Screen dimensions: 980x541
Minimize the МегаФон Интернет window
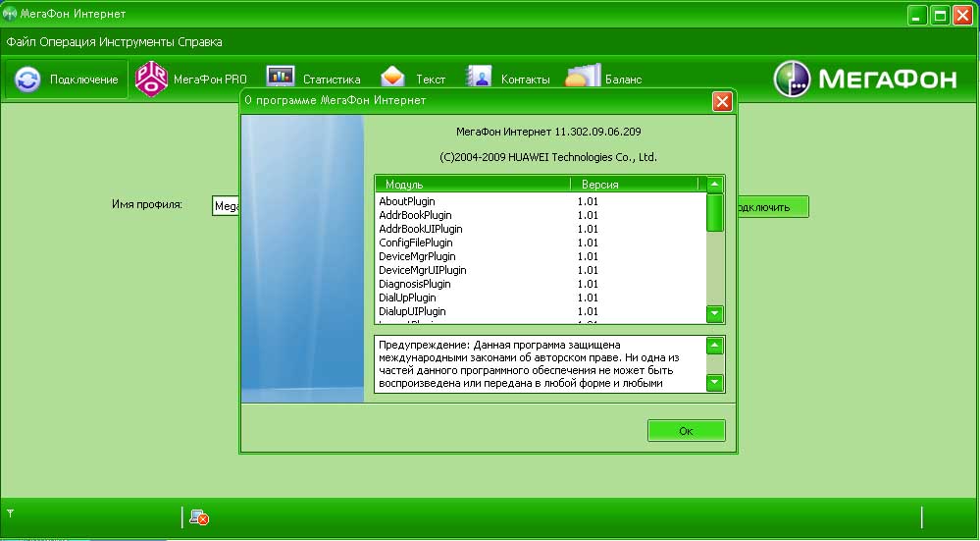click(x=917, y=15)
